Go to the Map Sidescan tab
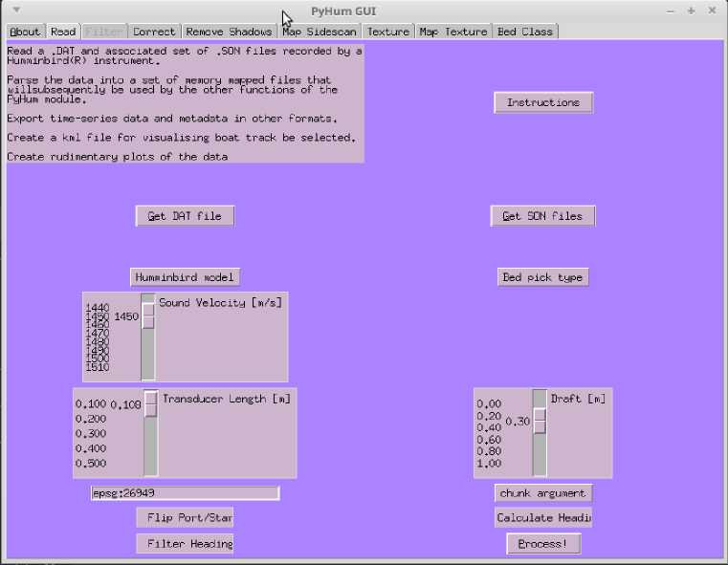 [x=320, y=32]
